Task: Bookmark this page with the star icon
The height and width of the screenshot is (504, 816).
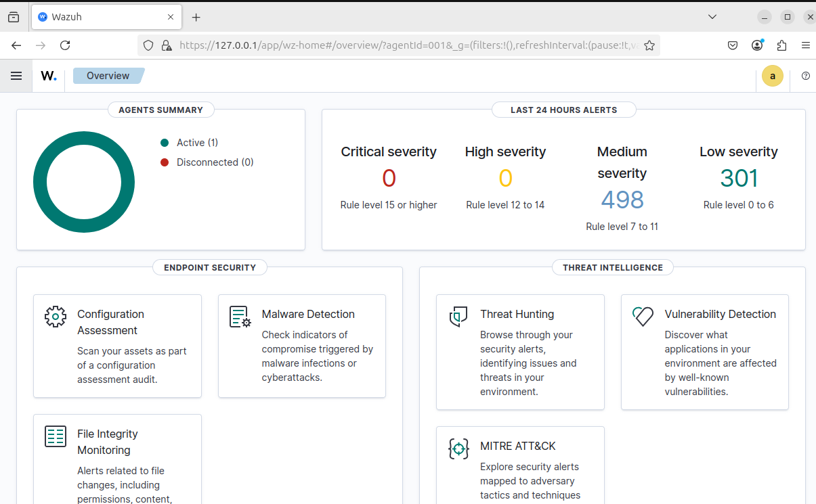Action: point(649,45)
